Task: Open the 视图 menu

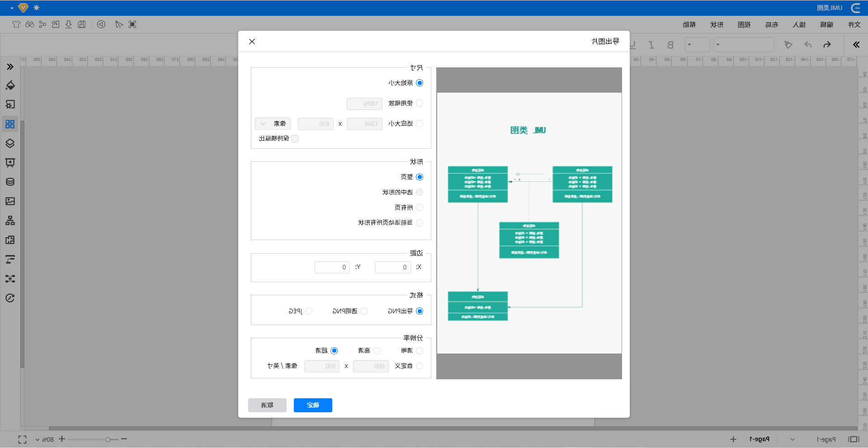Action: click(744, 24)
